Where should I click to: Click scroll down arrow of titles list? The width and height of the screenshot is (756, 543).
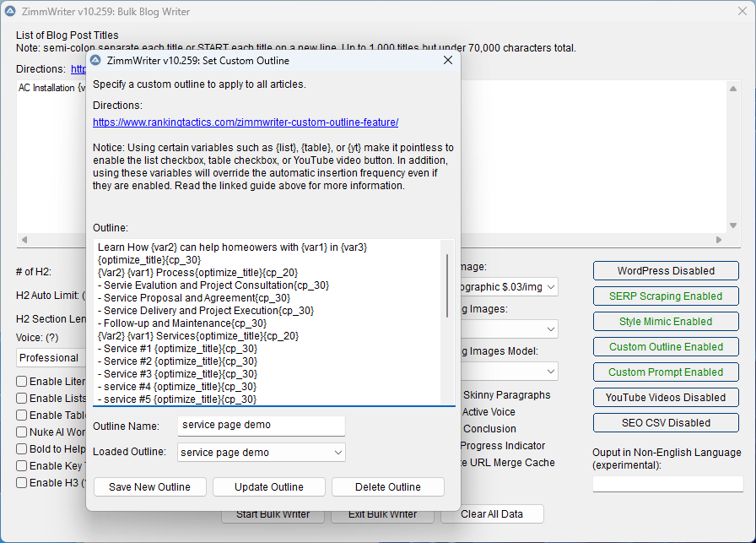[733, 225]
